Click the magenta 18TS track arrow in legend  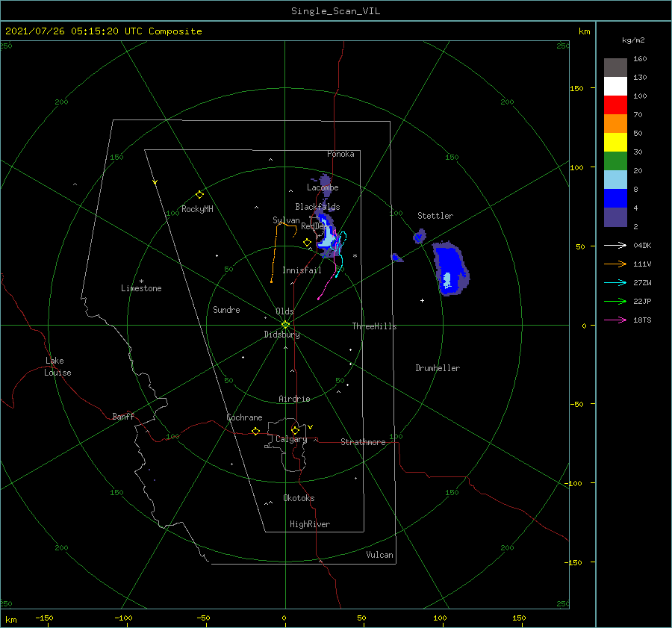(x=615, y=320)
